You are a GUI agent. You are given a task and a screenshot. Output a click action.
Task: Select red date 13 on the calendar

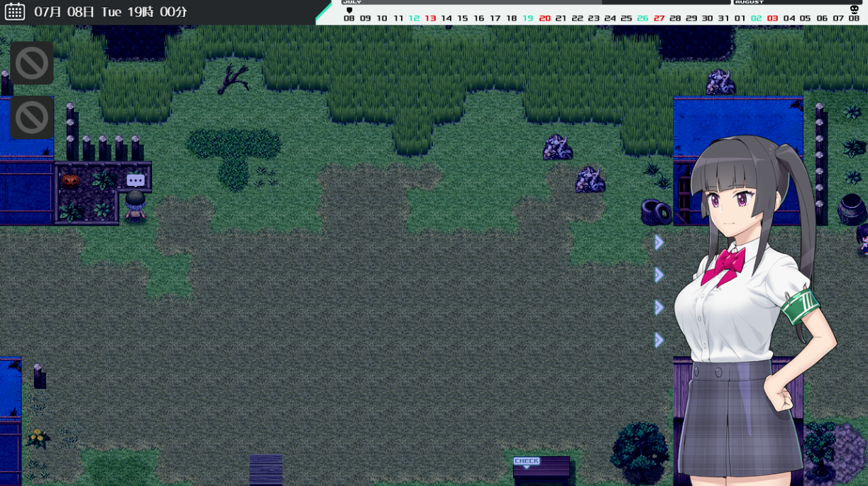coord(430,18)
